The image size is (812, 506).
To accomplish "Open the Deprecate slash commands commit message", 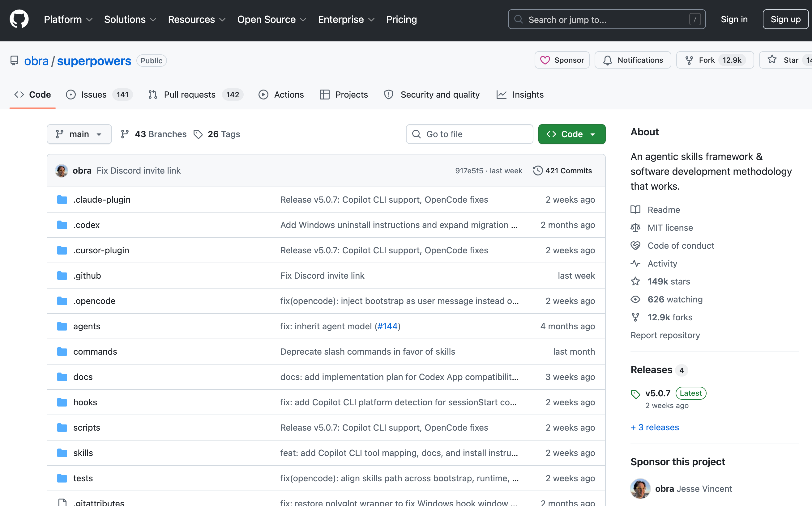I will pyautogui.click(x=367, y=352).
